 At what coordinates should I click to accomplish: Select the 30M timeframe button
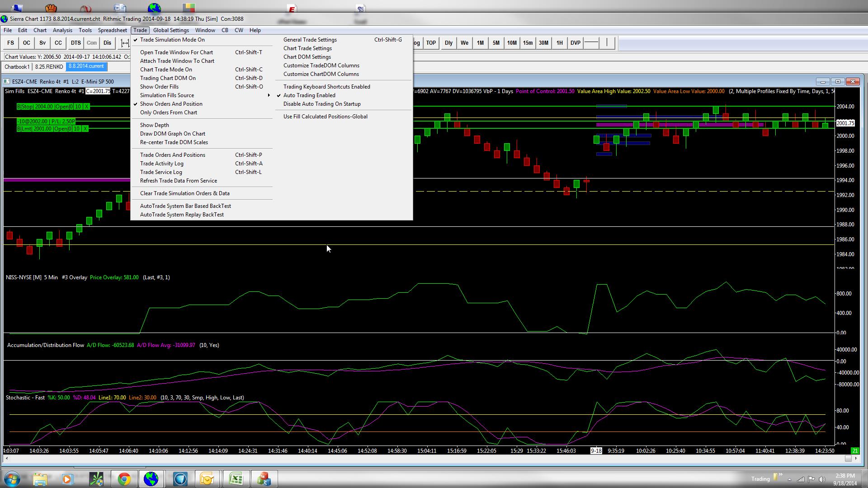pos(543,43)
